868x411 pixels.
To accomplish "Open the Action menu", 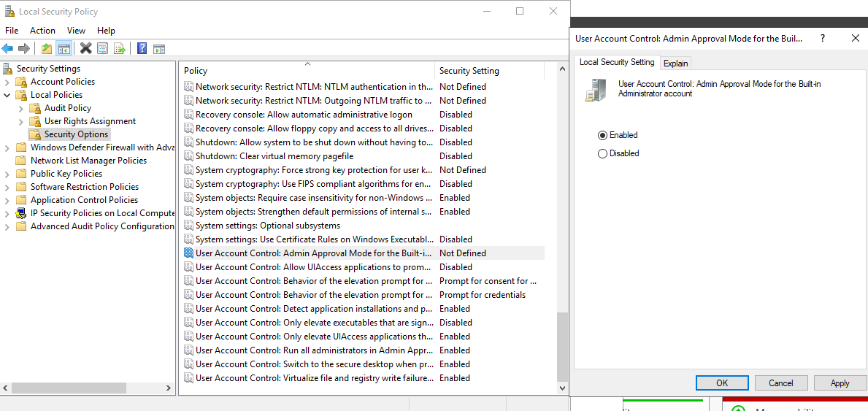I will pos(42,31).
